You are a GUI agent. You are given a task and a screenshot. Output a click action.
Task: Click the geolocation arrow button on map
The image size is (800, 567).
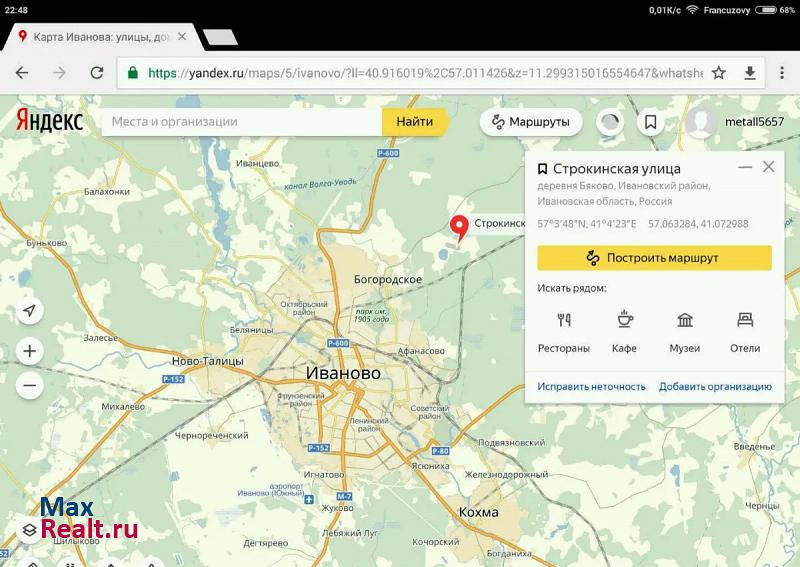[30, 311]
